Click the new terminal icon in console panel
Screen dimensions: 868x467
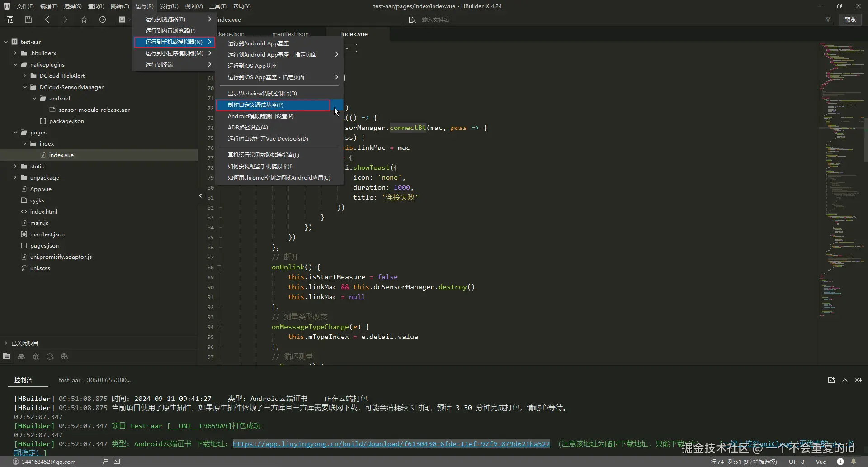831,380
